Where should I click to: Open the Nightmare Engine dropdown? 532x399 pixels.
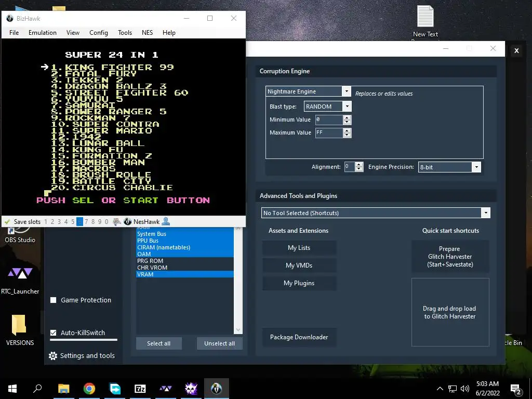pos(347,91)
